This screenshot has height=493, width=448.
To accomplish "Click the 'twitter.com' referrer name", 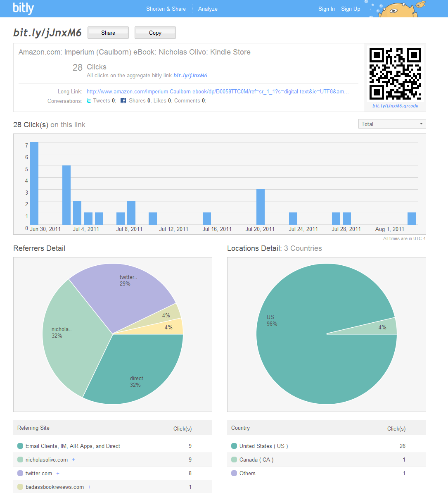I will (39, 473).
